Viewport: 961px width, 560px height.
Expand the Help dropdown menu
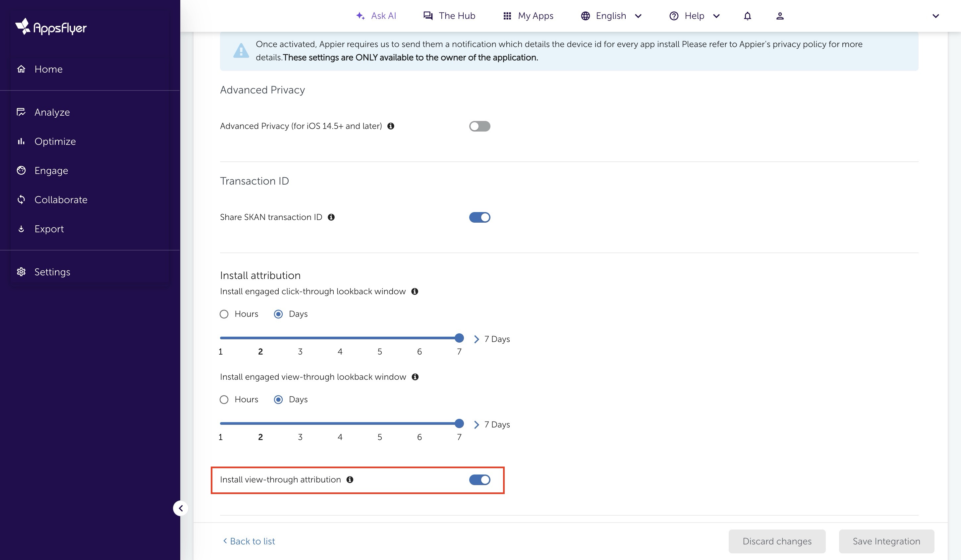695,16
